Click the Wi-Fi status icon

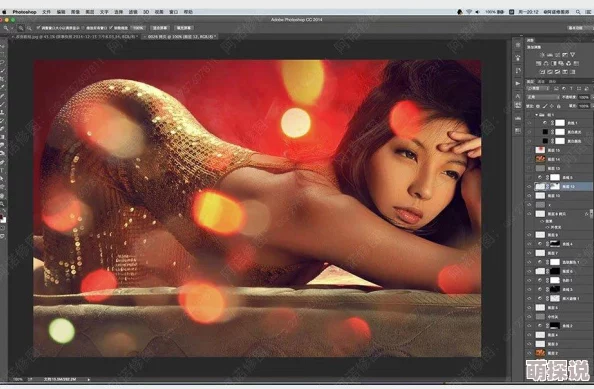[x=469, y=12]
